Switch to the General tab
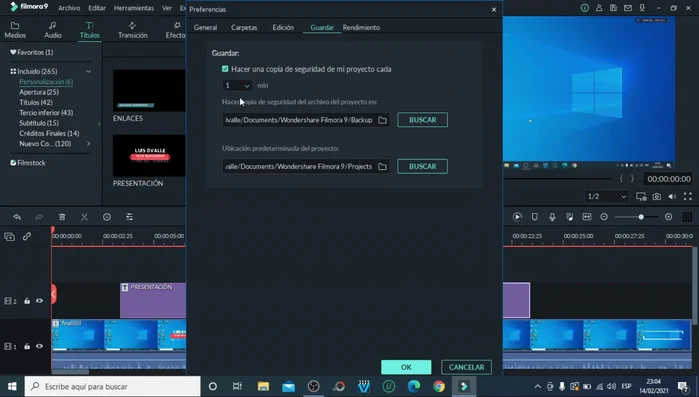This screenshot has width=699, height=397. coord(205,28)
